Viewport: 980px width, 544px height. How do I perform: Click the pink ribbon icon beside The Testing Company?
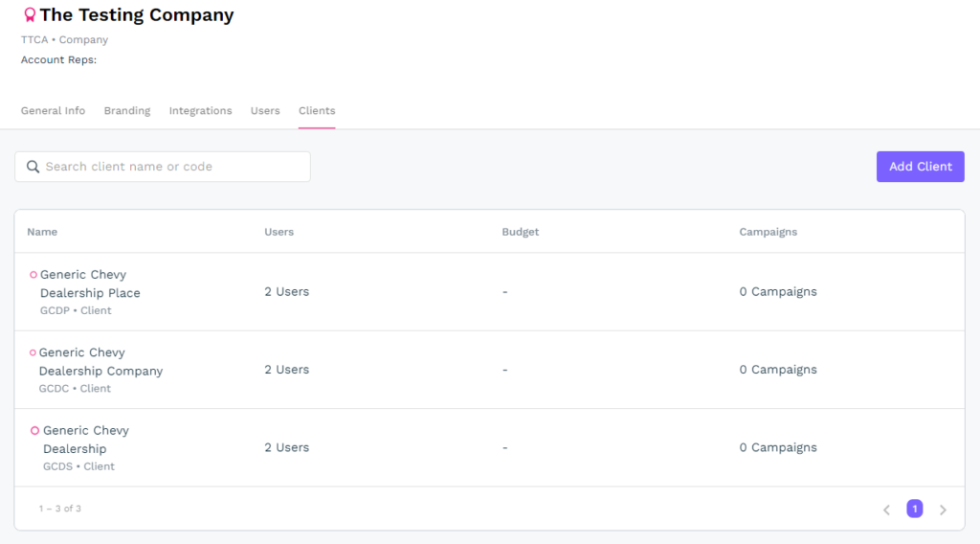30,15
